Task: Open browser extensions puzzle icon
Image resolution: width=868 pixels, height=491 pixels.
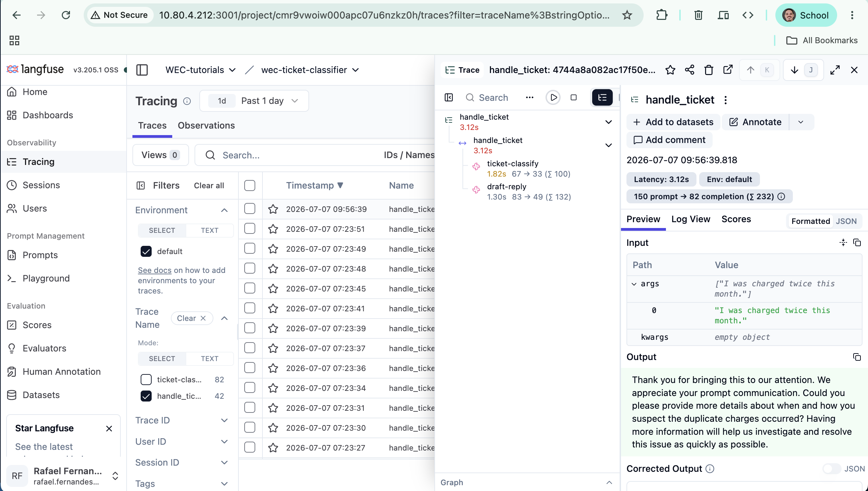Action: tap(661, 15)
